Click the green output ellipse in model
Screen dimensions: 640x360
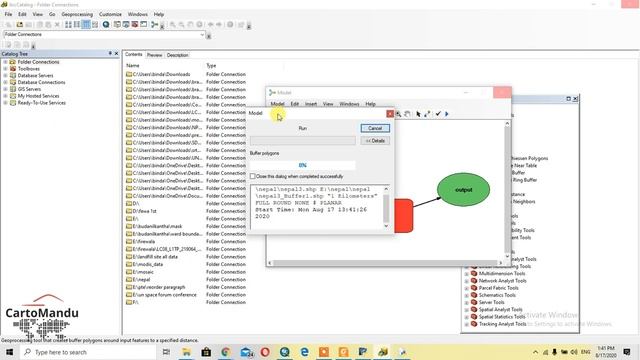click(x=463, y=190)
